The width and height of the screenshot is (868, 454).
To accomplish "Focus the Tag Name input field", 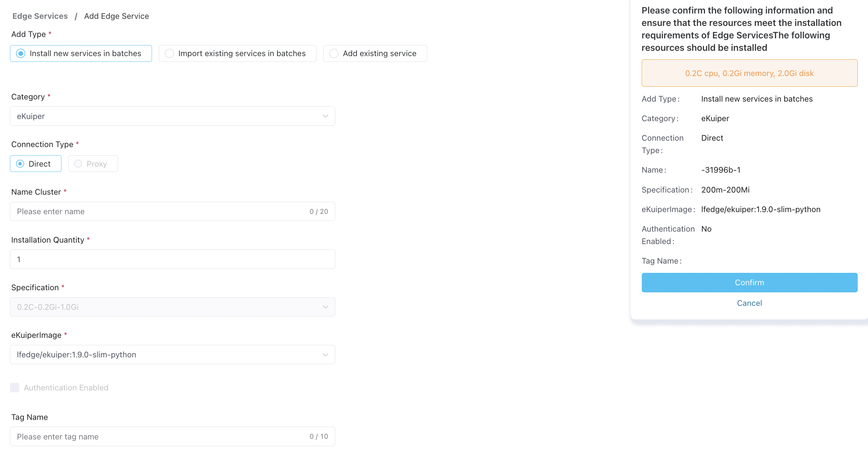I will [173, 437].
